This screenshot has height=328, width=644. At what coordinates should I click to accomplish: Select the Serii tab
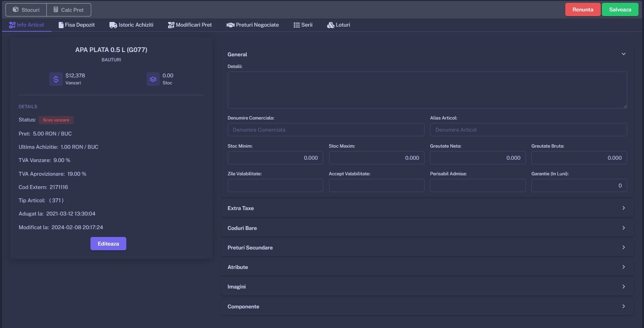[x=303, y=25]
